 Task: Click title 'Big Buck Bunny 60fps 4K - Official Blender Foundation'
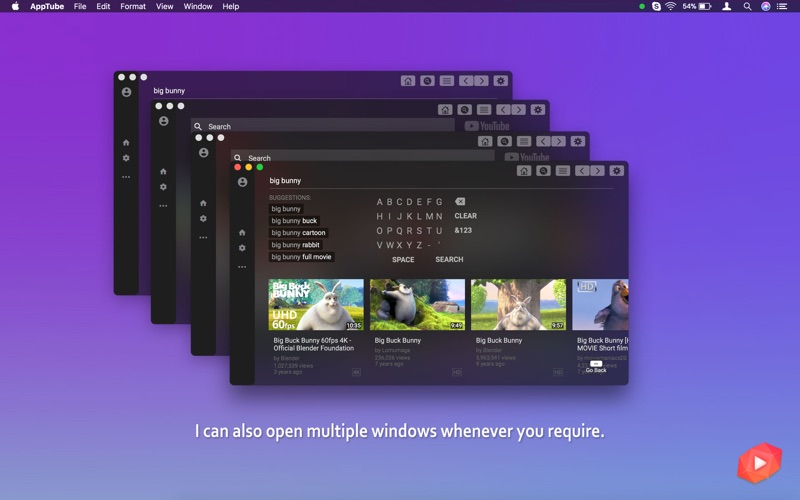point(314,344)
